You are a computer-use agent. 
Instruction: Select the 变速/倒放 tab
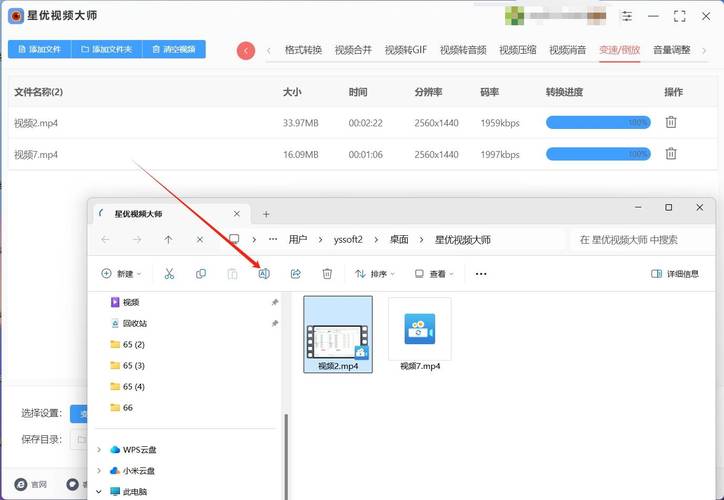coord(620,50)
